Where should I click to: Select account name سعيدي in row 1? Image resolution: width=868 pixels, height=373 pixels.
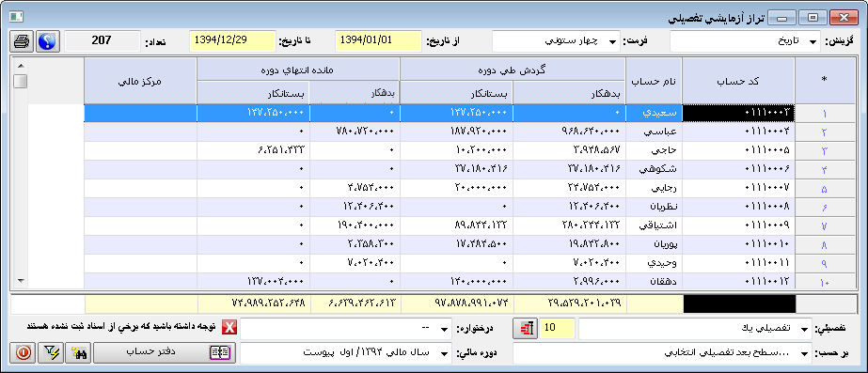[654, 114]
